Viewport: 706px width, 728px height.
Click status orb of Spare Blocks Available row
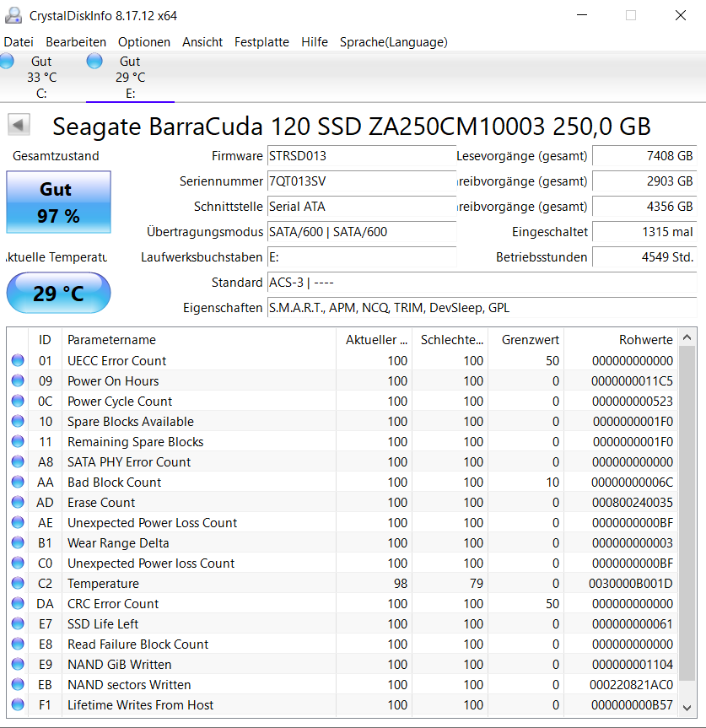[18, 421]
